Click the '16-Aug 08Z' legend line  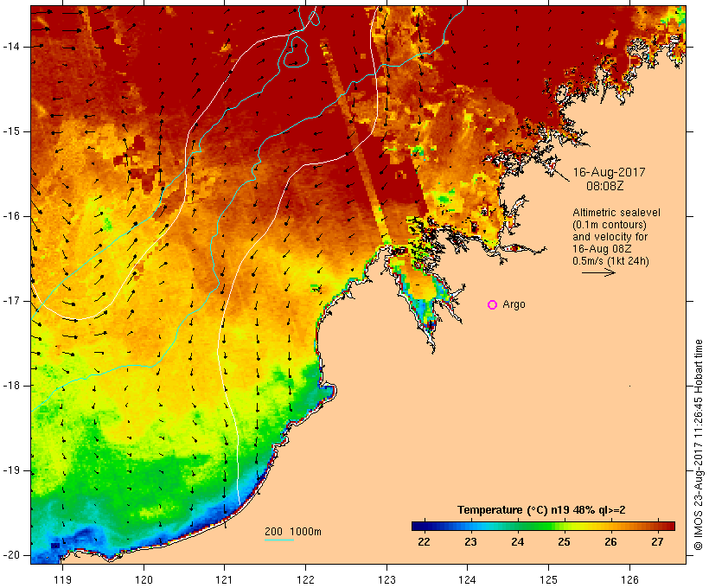(602, 249)
